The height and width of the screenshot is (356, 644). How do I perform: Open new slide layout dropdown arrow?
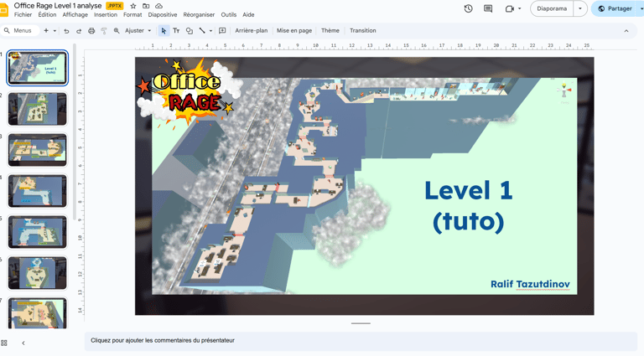point(55,31)
